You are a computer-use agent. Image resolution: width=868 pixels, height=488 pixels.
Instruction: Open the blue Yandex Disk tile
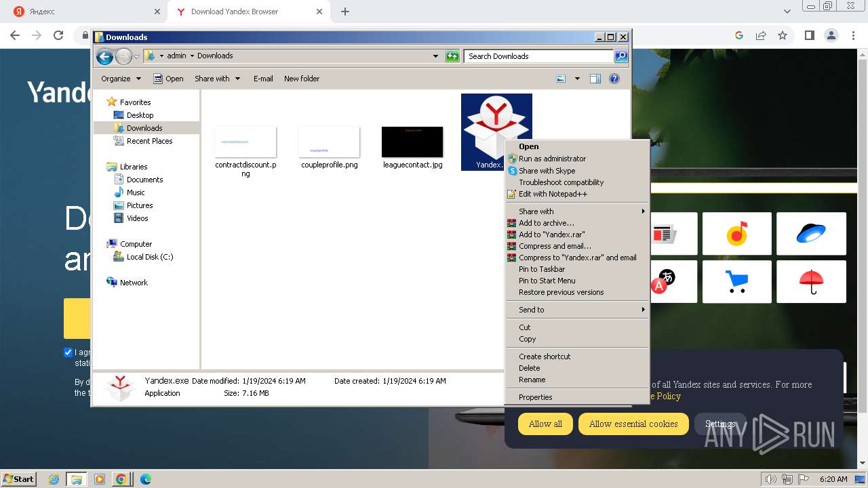[x=811, y=234]
